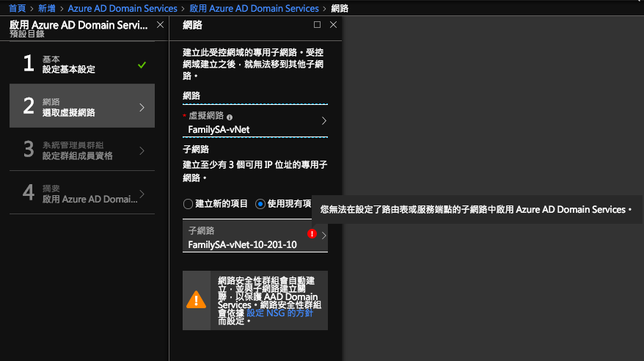Image resolution: width=644 pixels, height=361 pixels.
Task: Open the 設定 NSG 的方針 link
Action: coord(279,313)
